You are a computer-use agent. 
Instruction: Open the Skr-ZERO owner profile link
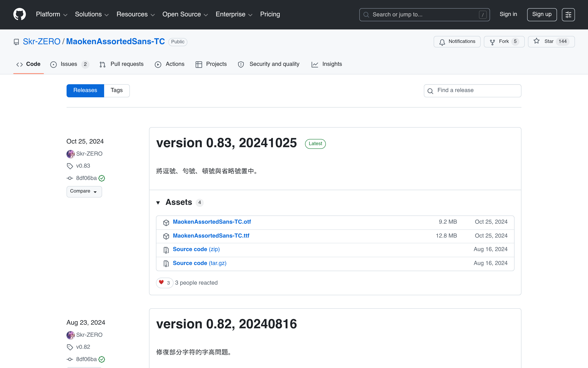(42, 42)
